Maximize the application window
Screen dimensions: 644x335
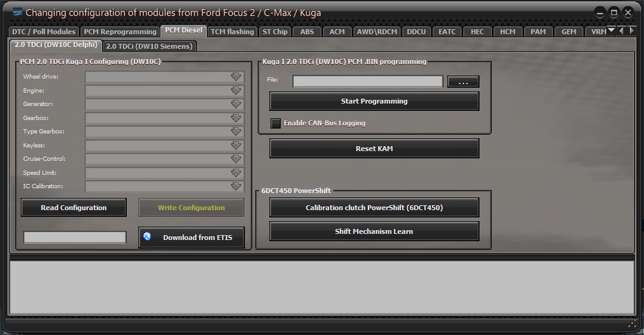614,12
